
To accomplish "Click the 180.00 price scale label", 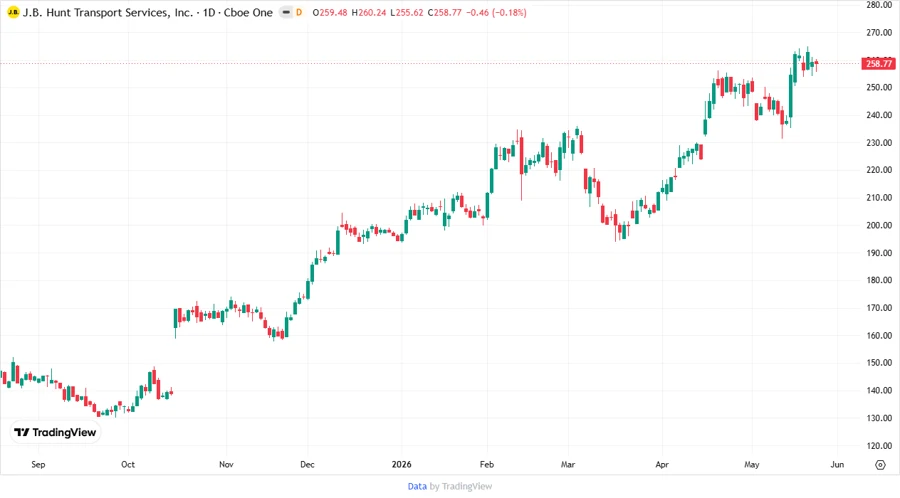I will tap(879, 281).
